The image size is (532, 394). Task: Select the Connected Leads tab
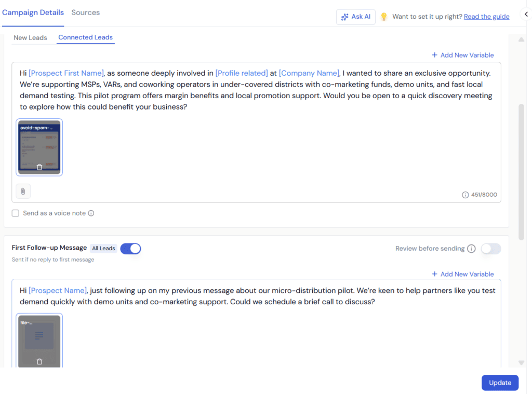tap(86, 37)
